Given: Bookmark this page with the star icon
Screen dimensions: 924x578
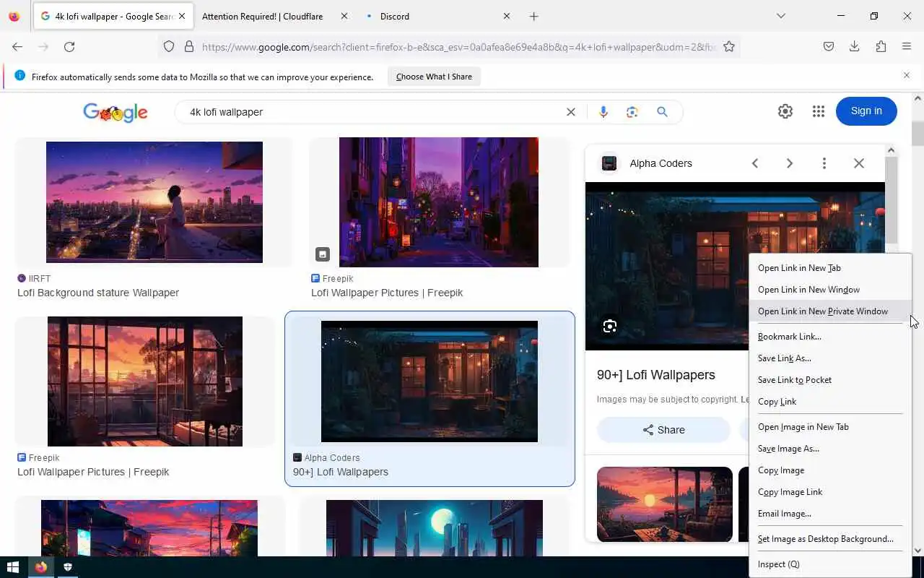Looking at the screenshot, I should [729, 47].
